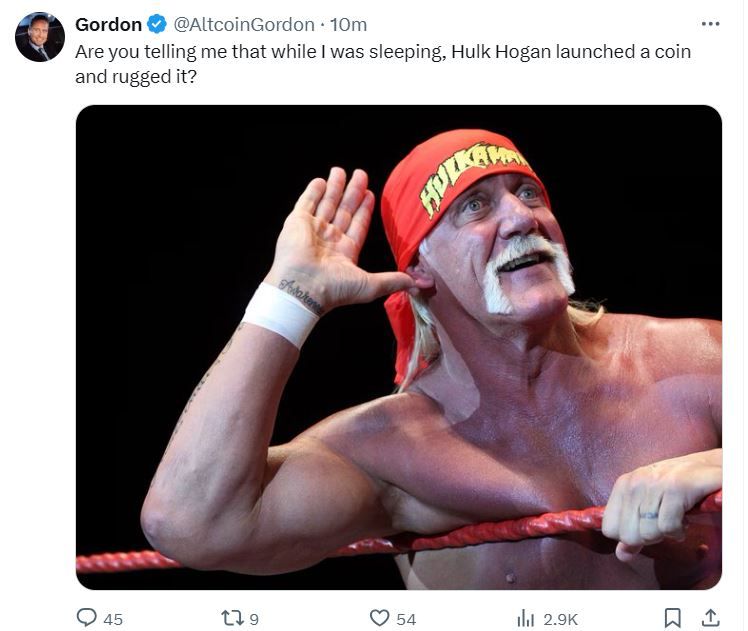Click the Gordon display name
Screen dimensions: 748x631
[108, 24]
